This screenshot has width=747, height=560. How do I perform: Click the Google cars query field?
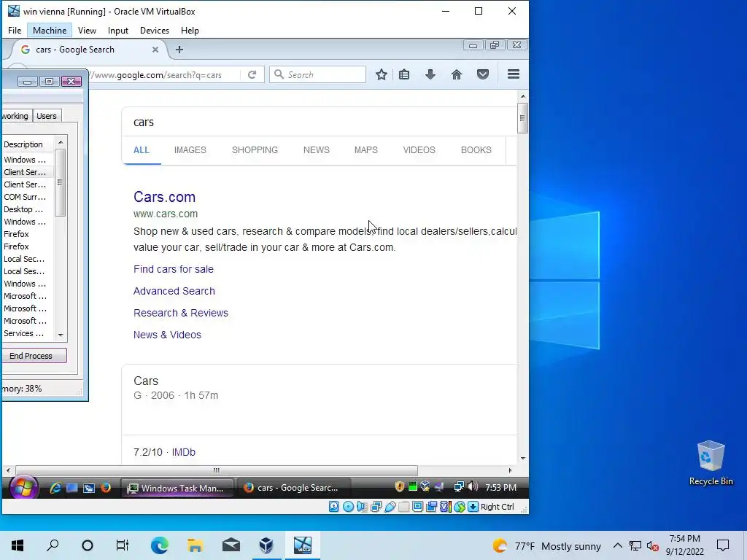[320, 122]
